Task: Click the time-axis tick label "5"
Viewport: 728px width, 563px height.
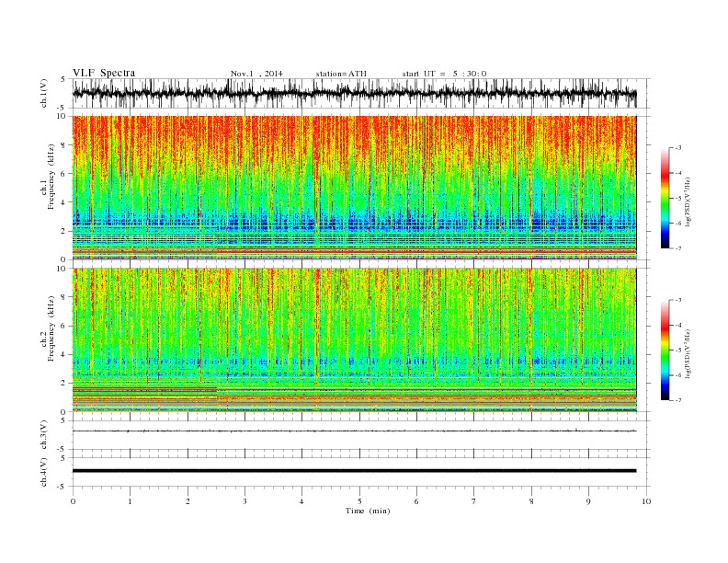Action: [359, 501]
